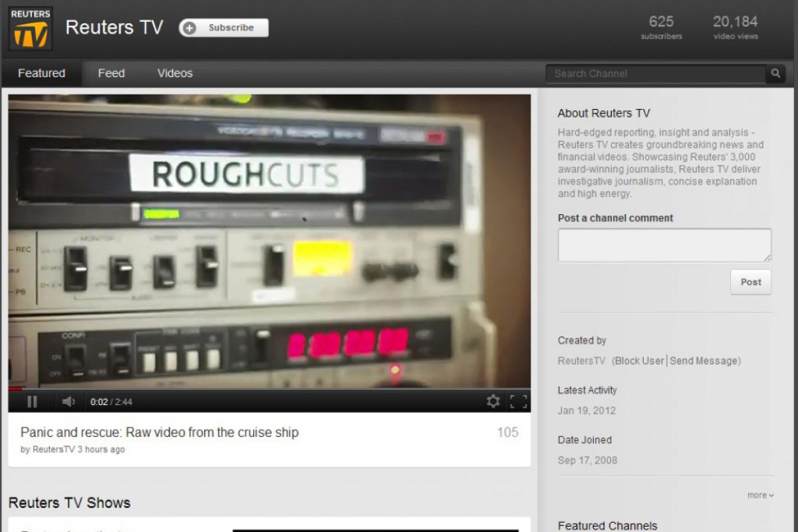Screen dimensions: 798x532
Task: Click the search magnifier icon
Action: tap(775, 74)
